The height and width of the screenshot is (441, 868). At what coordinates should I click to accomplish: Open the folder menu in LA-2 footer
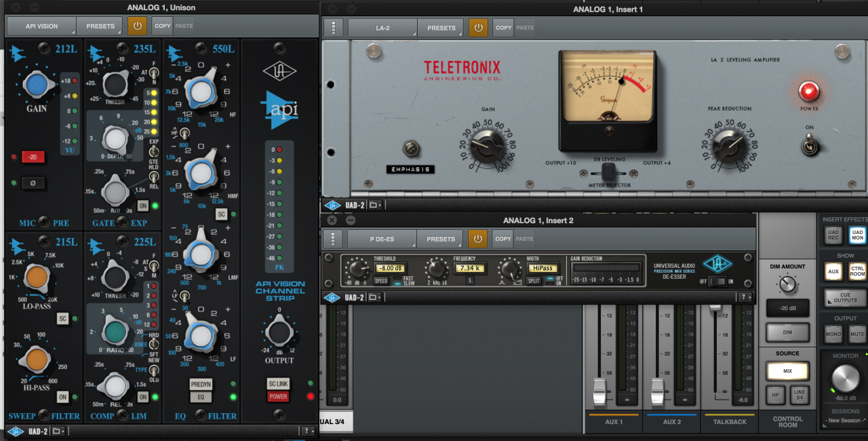pos(376,205)
